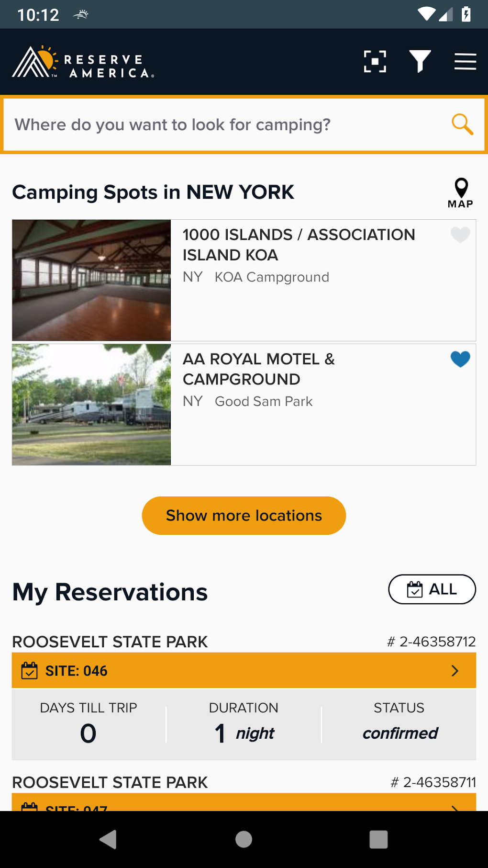This screenshot has height=868, width=488.
Task: View ALL reservations button
Action: [x=432, y=589]
